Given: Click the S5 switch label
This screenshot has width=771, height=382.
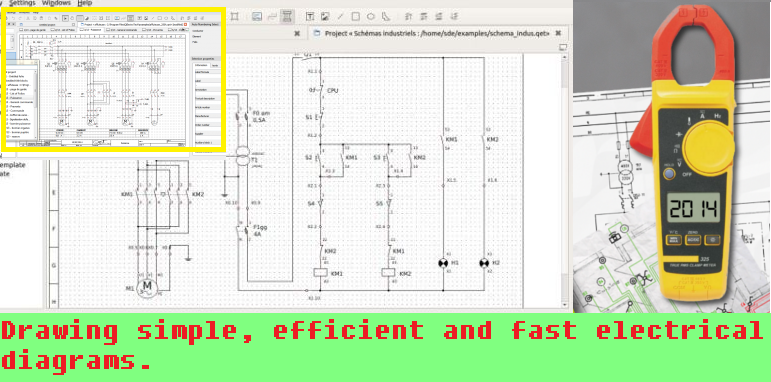Looking at the screenshot, I should pyautogui.click(x=380, y=204).
